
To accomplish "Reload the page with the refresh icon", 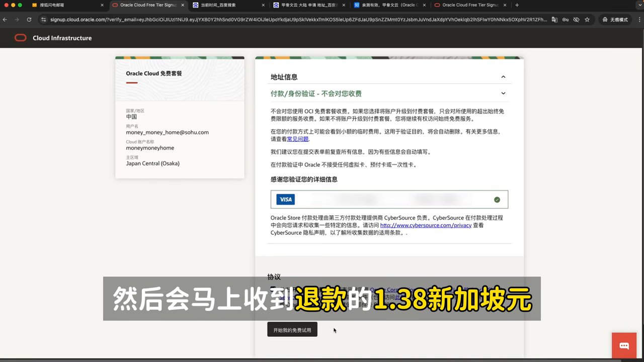I will point(29,20).
